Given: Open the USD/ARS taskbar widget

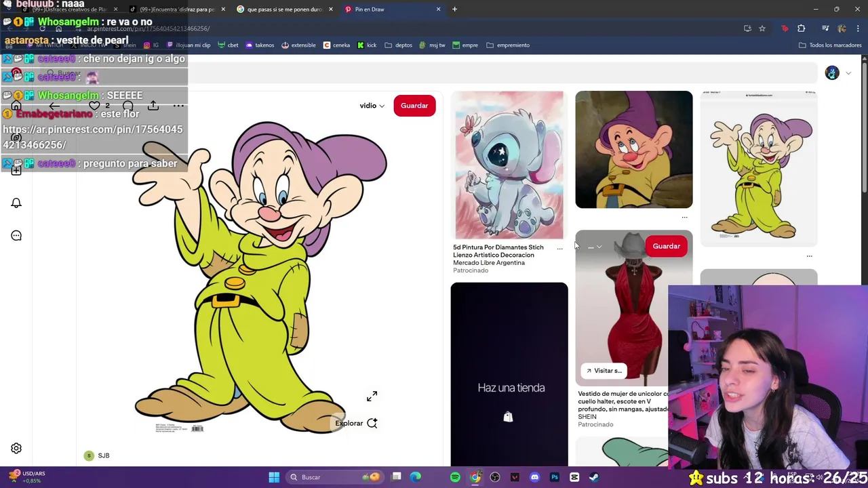Looking at the screenshot, I should 26,477.
